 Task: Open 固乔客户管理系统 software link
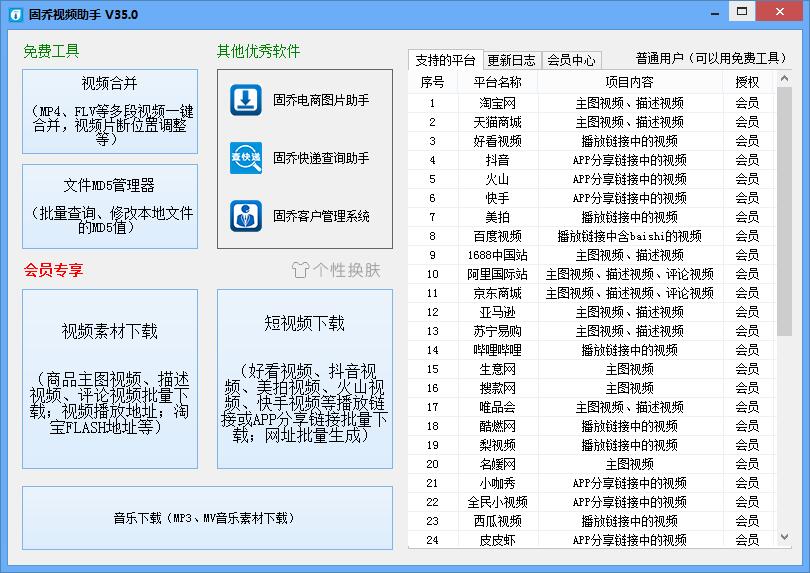tap(321, 216)
